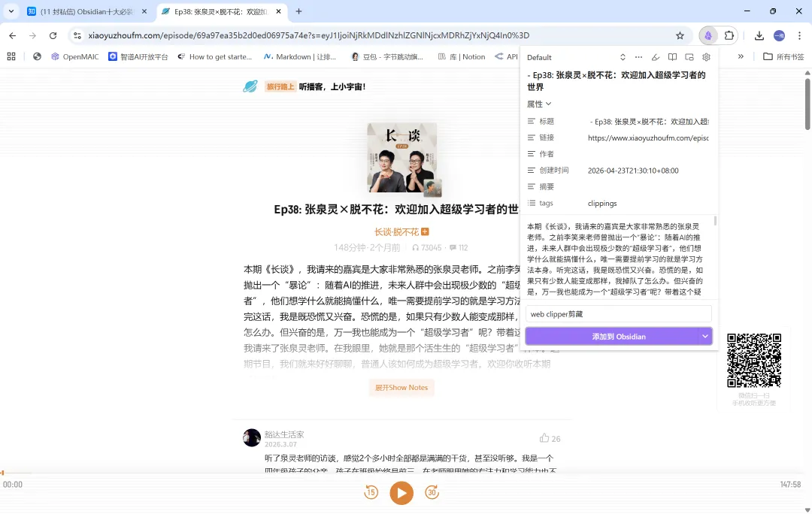Open tab search dropdown arrow

point(11,11)
